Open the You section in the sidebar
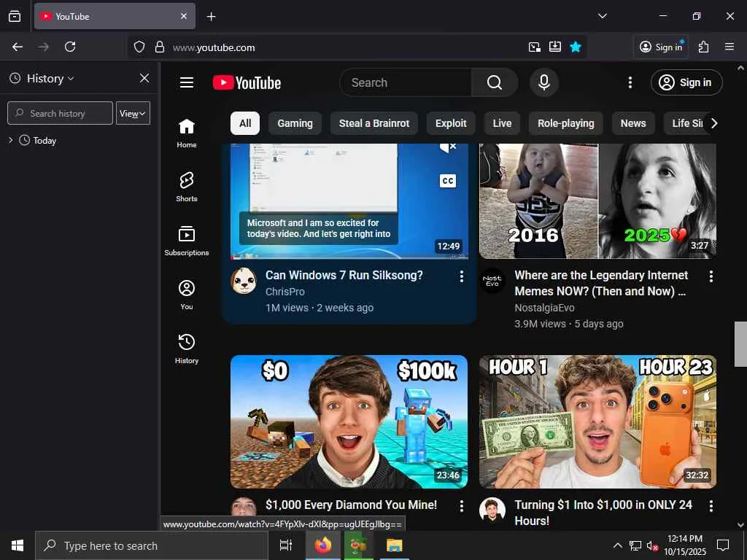 186,295
